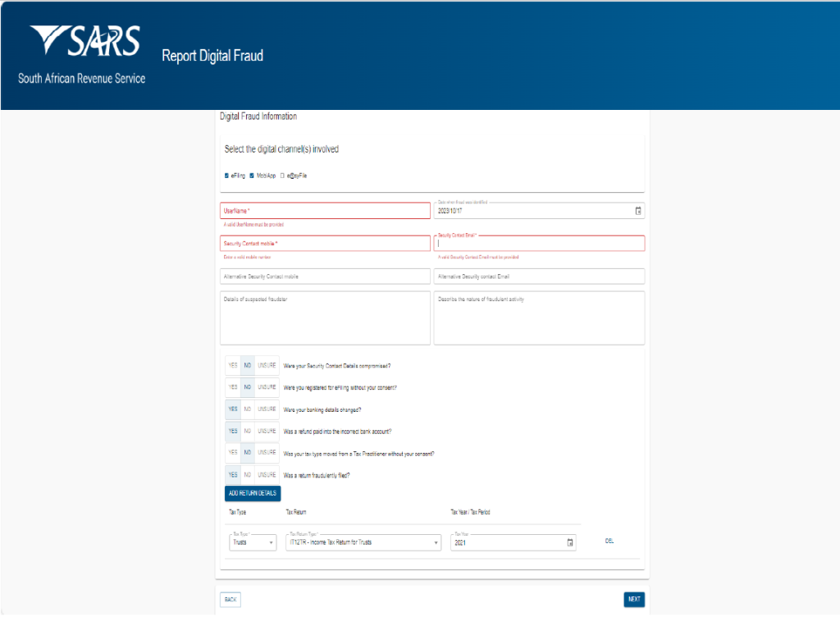The width and height of the screenshot is (840, 617).
Task: Select YES for Security Contact Details compromised
Action: click(232, 364)
